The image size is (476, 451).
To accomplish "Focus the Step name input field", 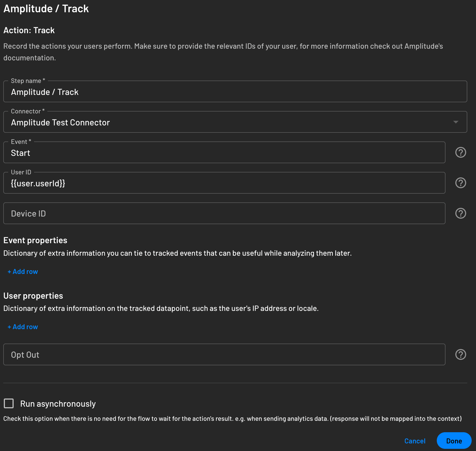I will 235,92.
